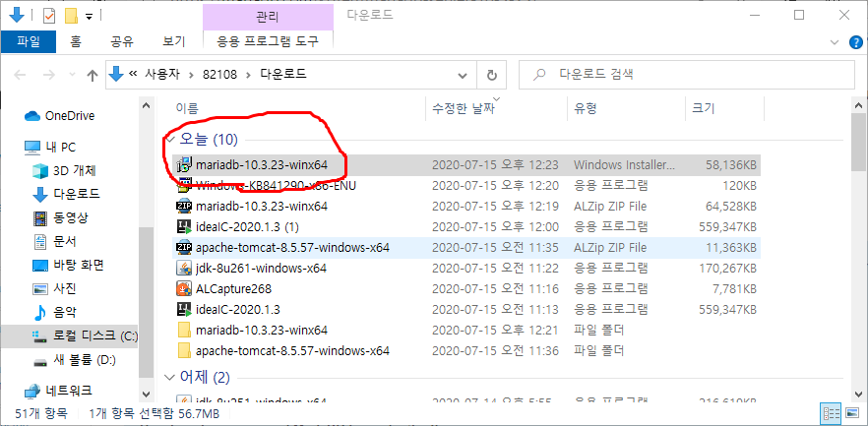This screenshot has width=868, height=426.
Task: Switch to the 공유 ribbon tab
Action: pos(122,41)
